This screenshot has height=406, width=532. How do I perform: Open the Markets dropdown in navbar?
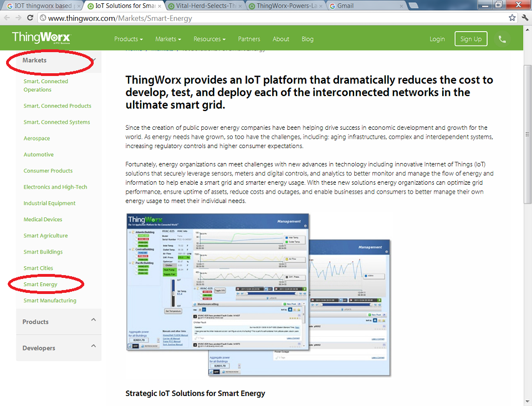168,39
